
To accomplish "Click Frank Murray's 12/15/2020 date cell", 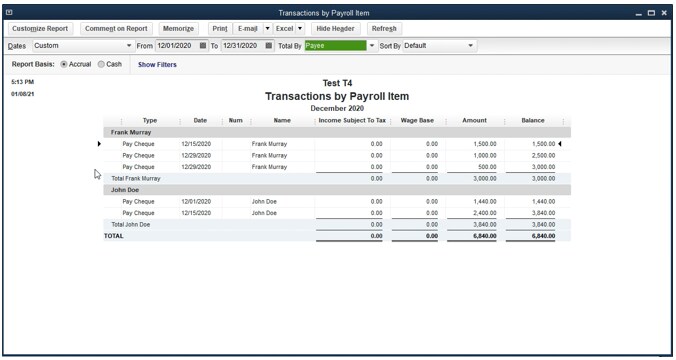I will [196, 144].
